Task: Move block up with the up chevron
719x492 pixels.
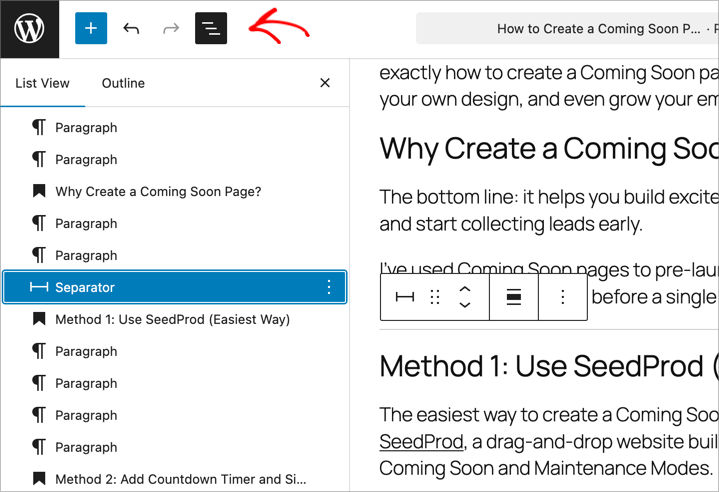Action: [x=464, y=289]
